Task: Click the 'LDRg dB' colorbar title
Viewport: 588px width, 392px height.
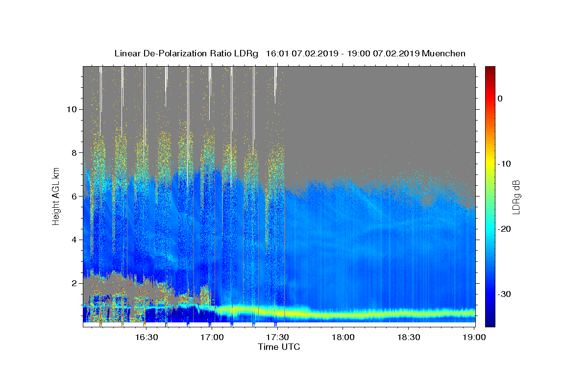Action: tap(516, 196)
